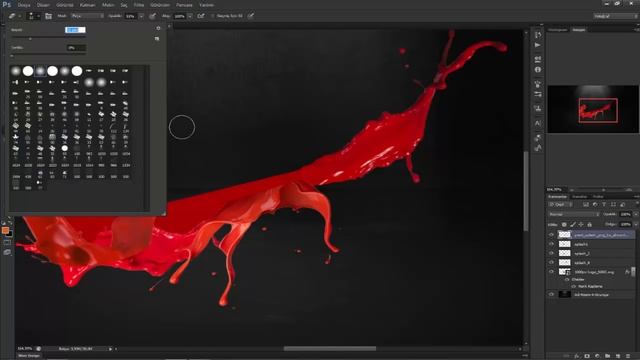Switch to the Histogram panel tab
Viewport: 640px width, 360px height.
pyautogui.click(x=557, y=30)
